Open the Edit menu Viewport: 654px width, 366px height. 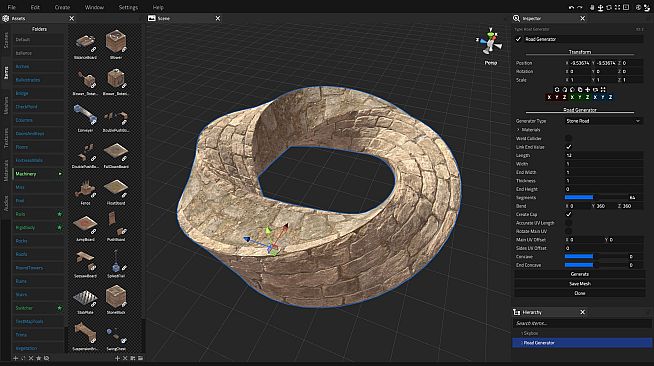tap(35, 7)
